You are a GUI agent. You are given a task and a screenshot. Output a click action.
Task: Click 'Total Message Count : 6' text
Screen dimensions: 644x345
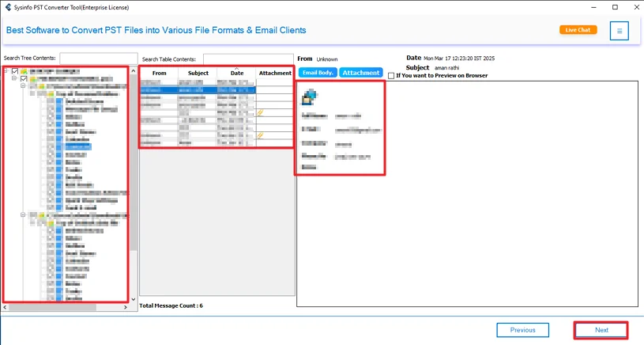[x=171, y=305]
